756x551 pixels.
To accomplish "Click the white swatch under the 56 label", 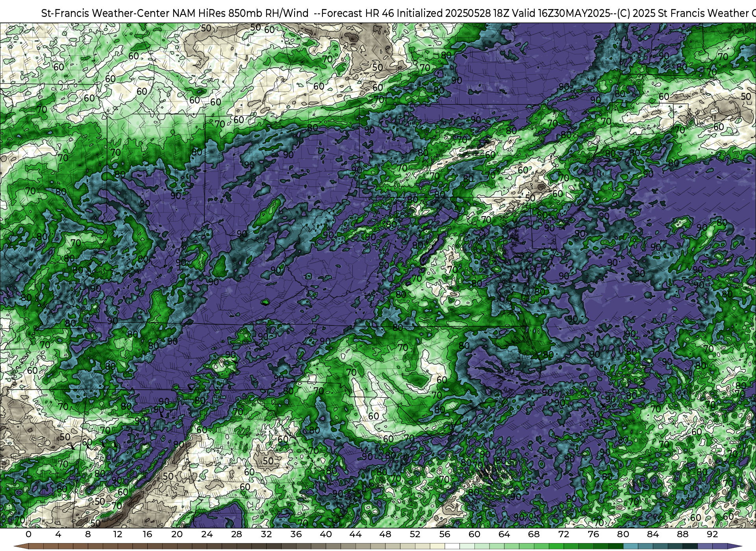I will (452, 546).
